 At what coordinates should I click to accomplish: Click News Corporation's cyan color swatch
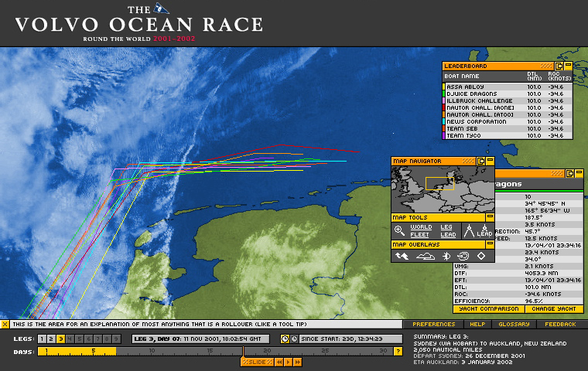click(x=444, y=122)
